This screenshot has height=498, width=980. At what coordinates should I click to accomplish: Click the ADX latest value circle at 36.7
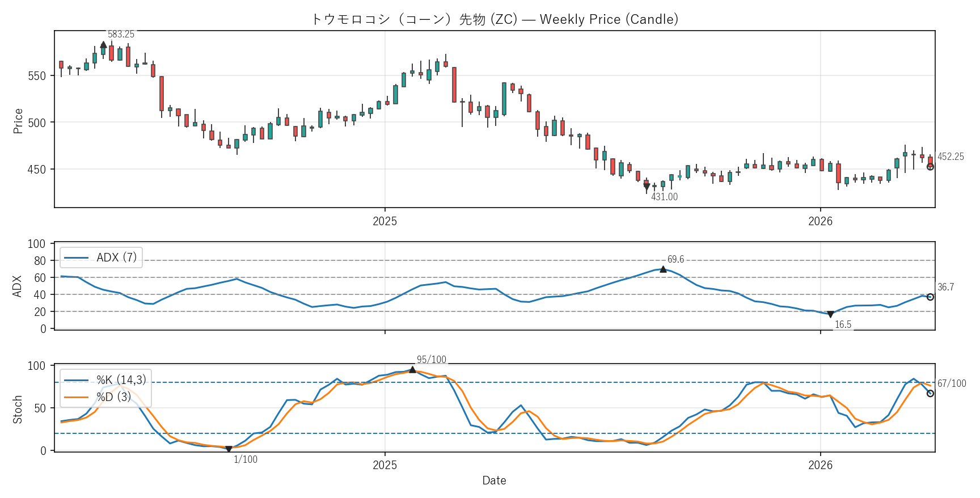(x=930, y=297)
